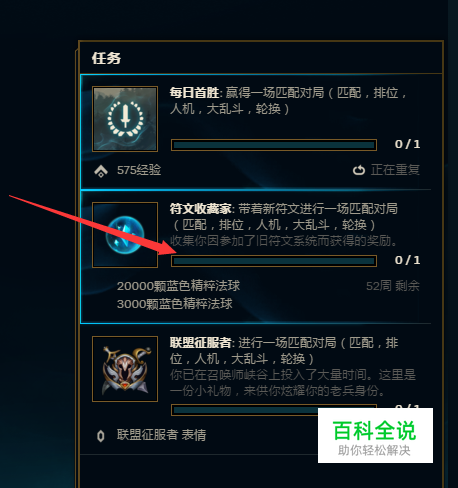Click the 百科全说 watermark logo
Image resolution: width=458 pixels, height=488 pixels.
(x=375, y=435)
